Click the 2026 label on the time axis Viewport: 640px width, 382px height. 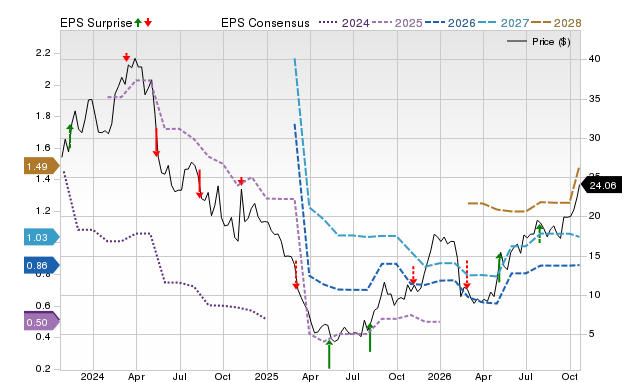[439, 376]
